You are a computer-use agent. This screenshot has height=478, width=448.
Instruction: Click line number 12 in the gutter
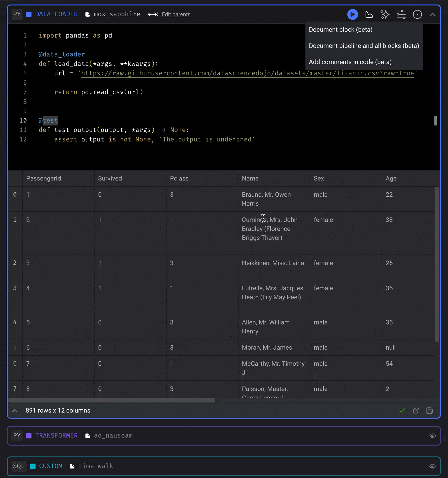[x=23, y=140]
